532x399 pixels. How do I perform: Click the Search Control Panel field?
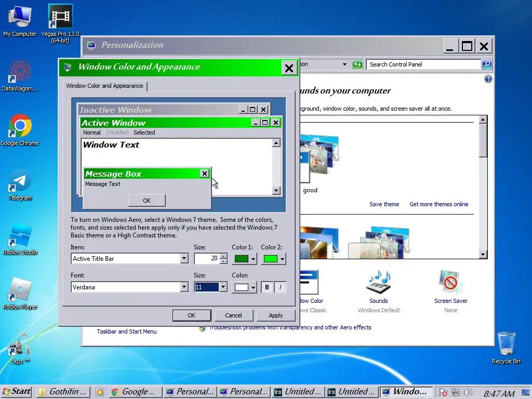click(423, 64)
